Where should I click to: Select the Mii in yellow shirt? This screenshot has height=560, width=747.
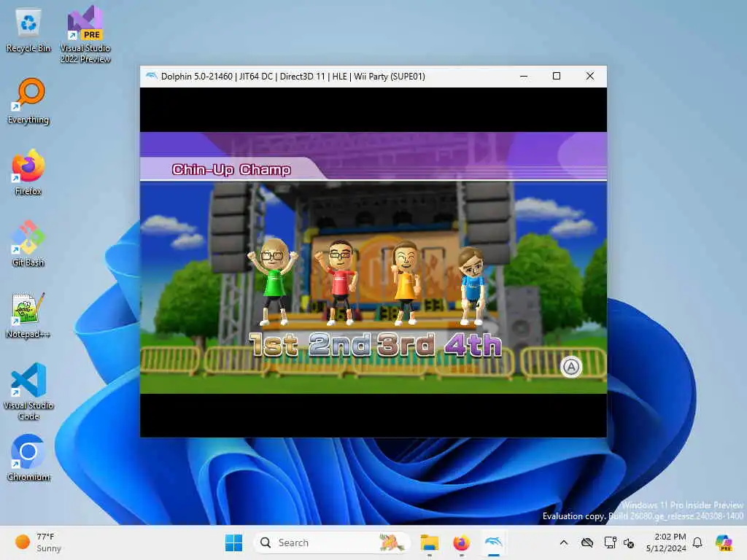[x=405, y=282]
